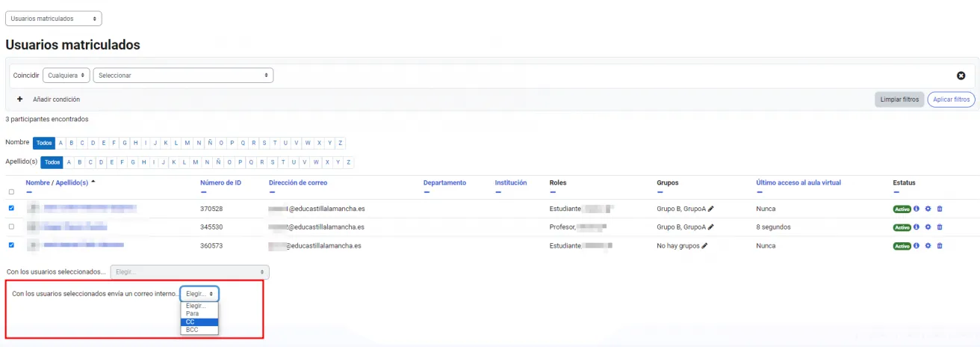
Task: Uncheck the checkbox for user 370528
Action: pos(11,209)
